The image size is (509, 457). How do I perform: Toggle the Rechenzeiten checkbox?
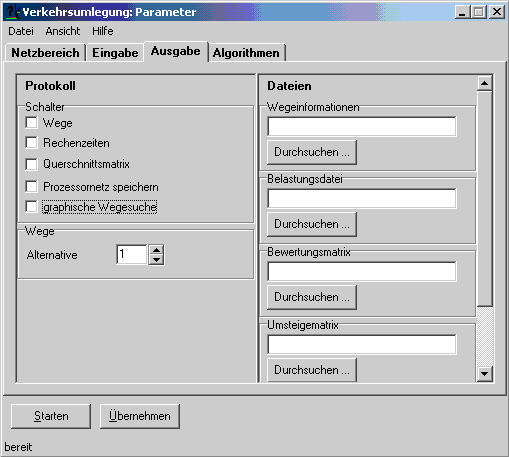tap(31, 143)
